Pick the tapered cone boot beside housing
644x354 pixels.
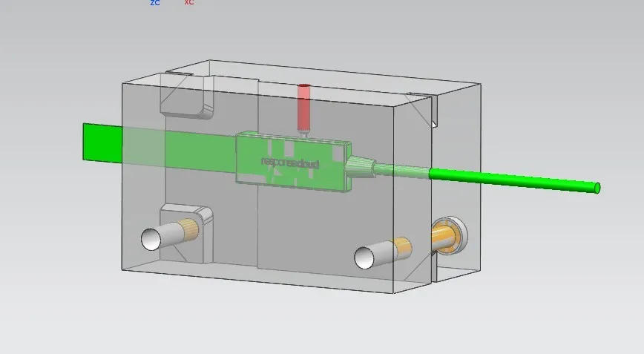[x=361, y=168]
